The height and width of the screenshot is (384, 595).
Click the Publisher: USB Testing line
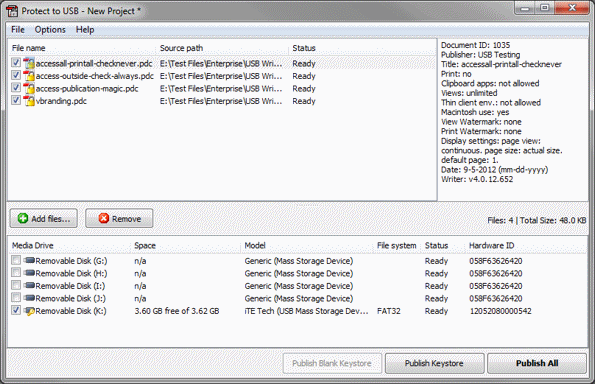[x=480, y=55]
